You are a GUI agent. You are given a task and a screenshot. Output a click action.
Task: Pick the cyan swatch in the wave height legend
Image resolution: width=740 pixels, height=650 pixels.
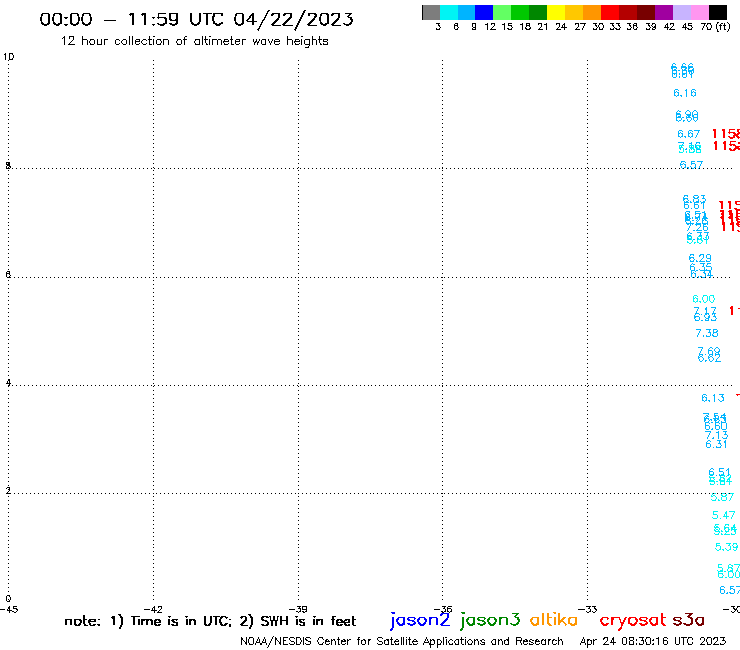449,12
